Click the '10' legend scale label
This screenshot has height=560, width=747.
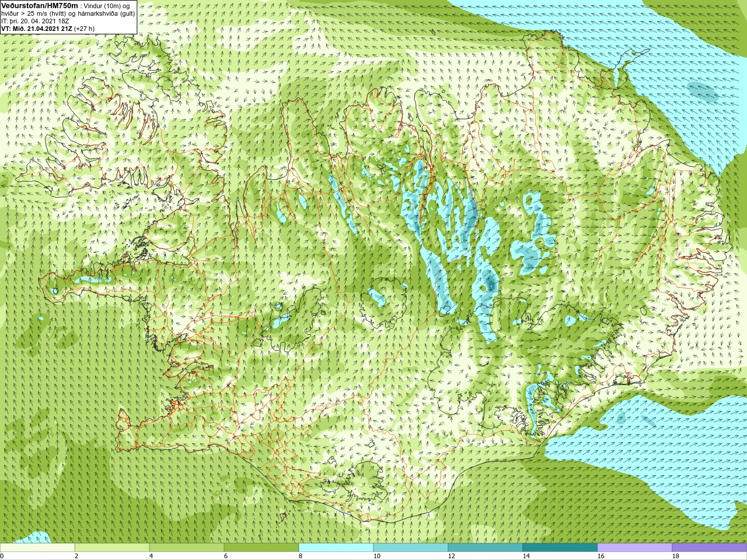point(376,556)
